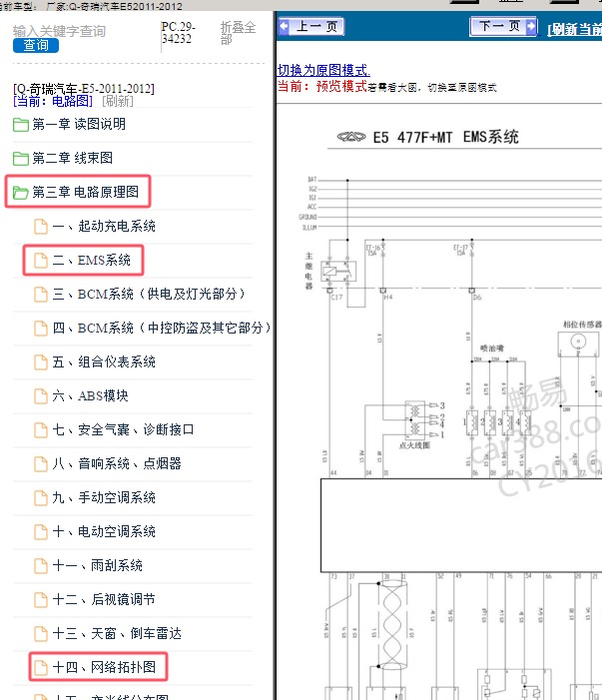Click document icon of 十三、天窗、倒车雷达

(x=41, y=633)
